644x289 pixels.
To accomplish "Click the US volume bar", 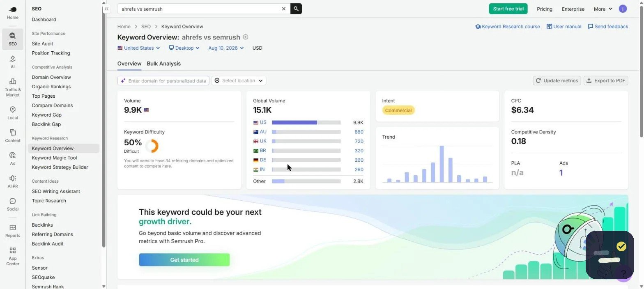I will pos(306,122).
